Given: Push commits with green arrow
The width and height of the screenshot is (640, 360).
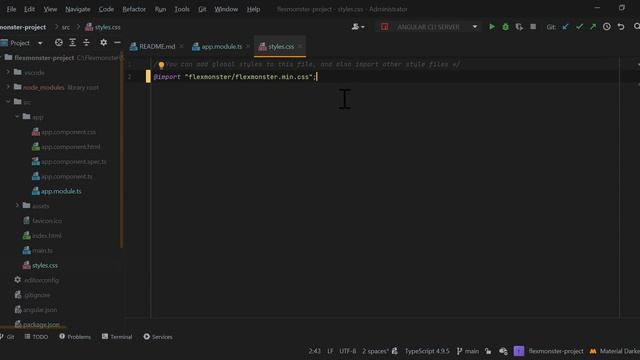Looking at the screenshot, I should (x=593, y=27).
